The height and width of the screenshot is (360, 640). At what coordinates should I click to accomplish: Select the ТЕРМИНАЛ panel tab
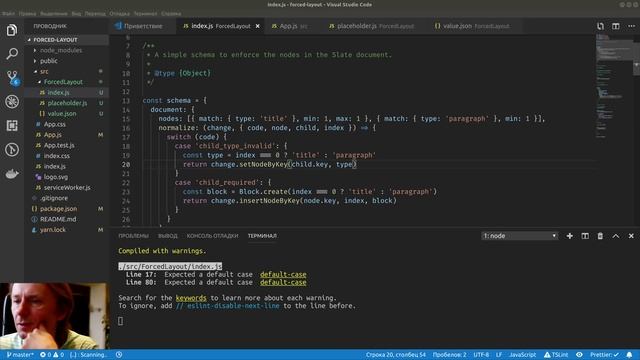coord(262,236)
